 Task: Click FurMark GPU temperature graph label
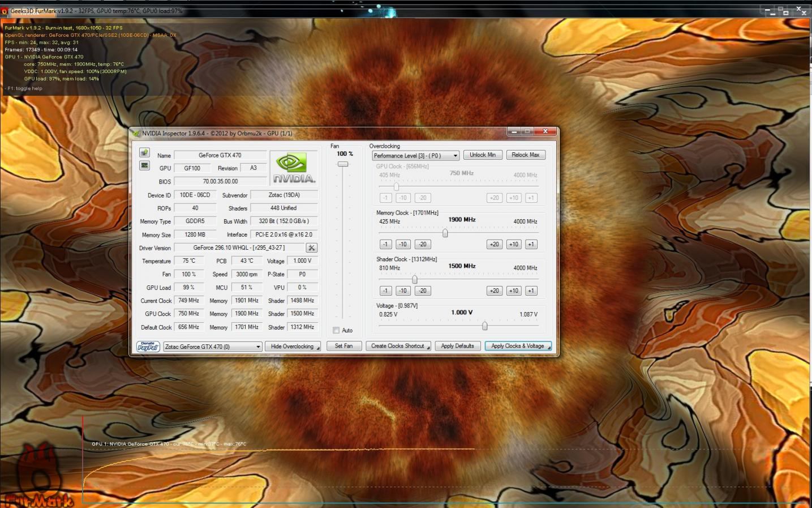click(x=169, y=444)
